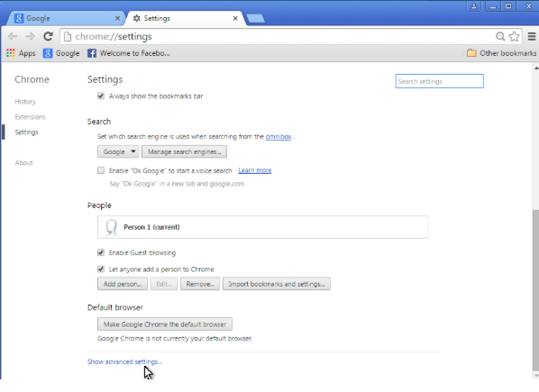Enable "Ok Google" voice search checkbox

click(x=101, y=170)
